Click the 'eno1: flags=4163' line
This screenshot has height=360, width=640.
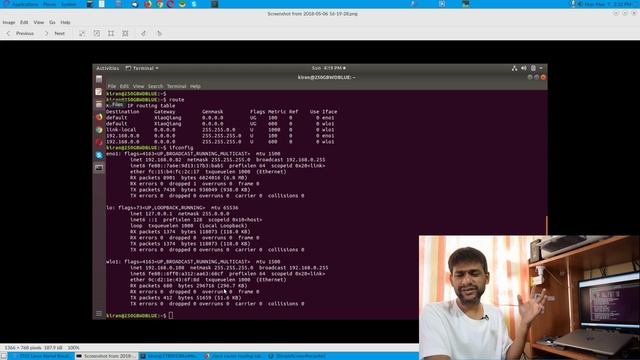(193, 153)
